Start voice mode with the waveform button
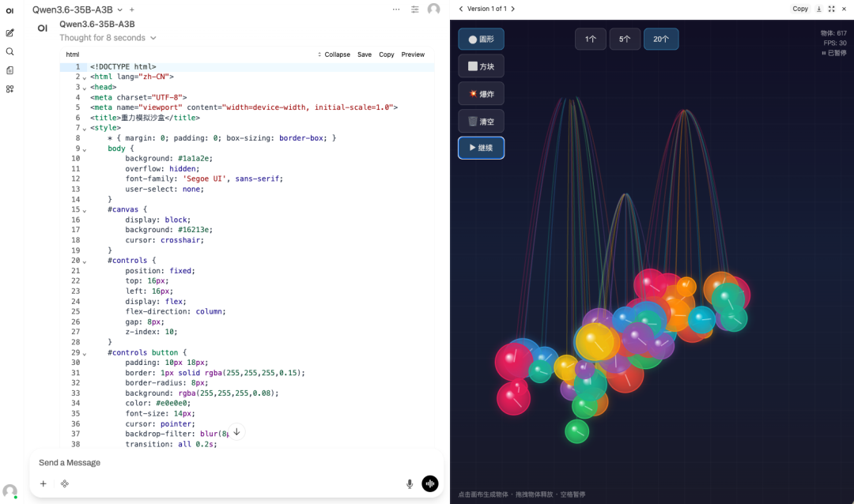Viewport: 854px width, 504px height. coord(430,483)
